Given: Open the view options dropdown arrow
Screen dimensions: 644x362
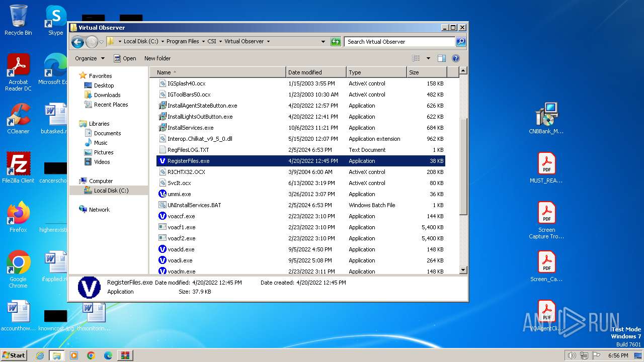Looking at the screenshot, I should [x=428, y=58].
